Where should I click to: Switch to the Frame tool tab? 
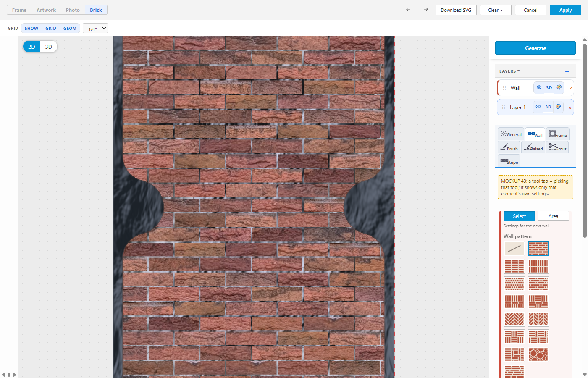click(x=558, y=134)
